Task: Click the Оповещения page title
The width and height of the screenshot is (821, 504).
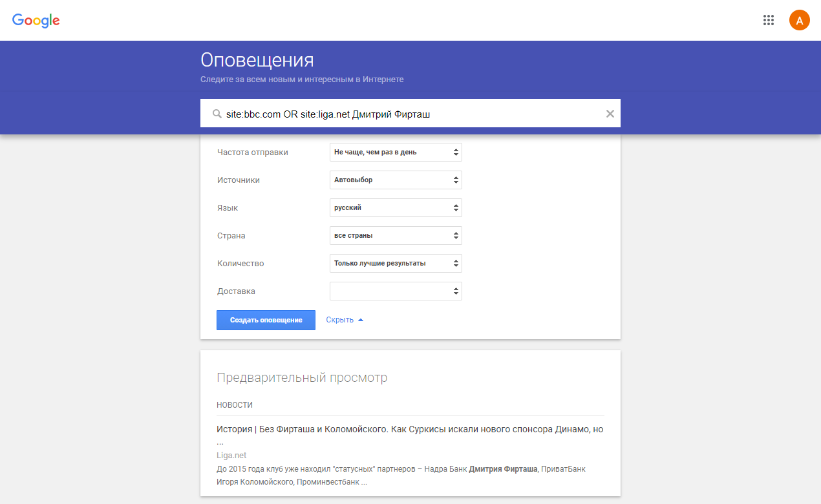Action: tap(257, 60)
